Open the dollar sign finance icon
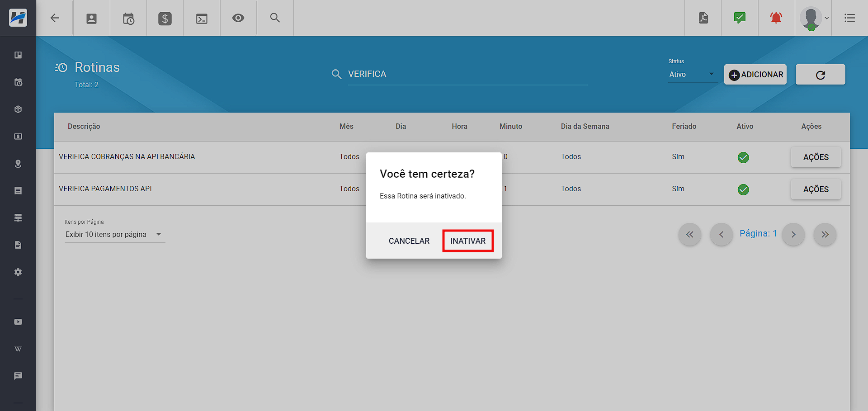Image resolution: width=868 pixels, height=411 pixels. 165,19
